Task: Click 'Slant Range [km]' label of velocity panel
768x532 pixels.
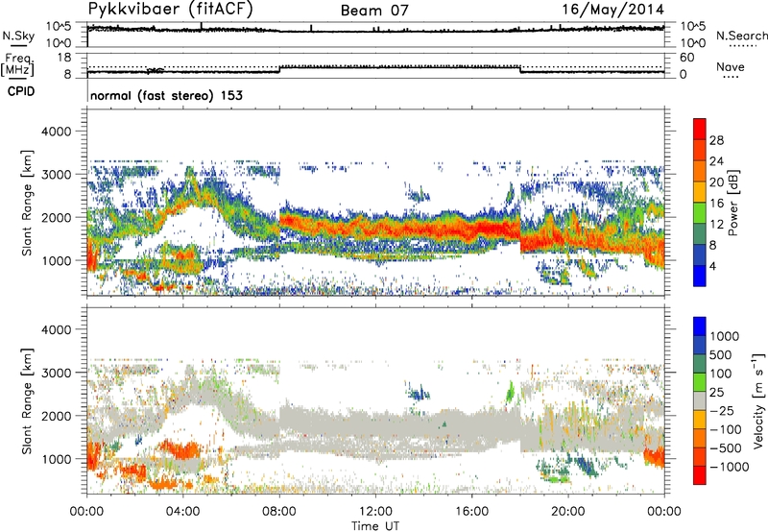Action: [27, 401]
